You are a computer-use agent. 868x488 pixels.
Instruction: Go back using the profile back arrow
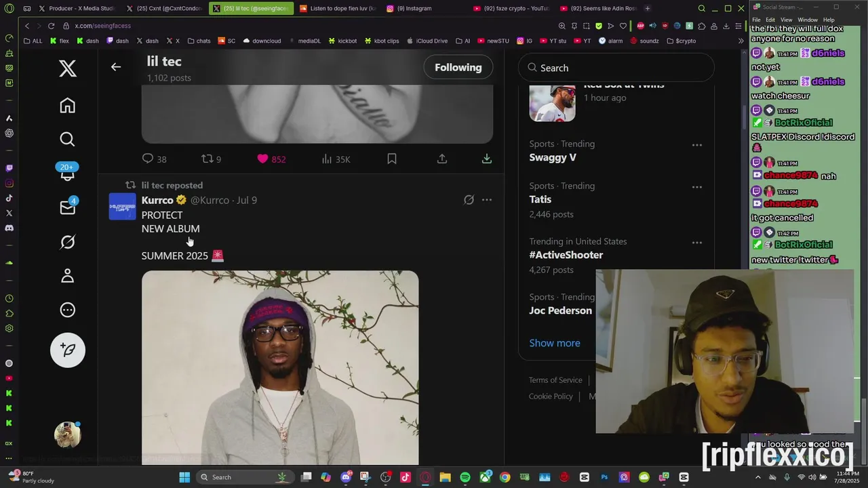(116, 67)
